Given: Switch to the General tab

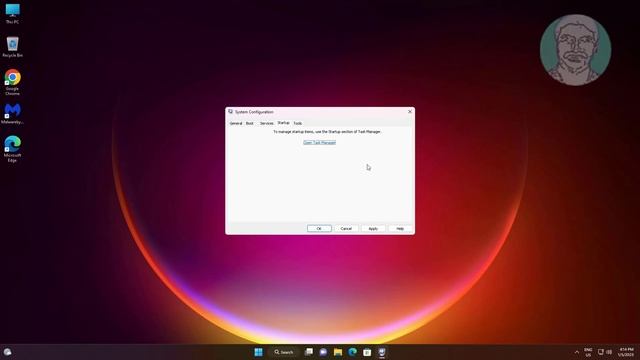Looking at the screenshot, I should coord(236,123).
